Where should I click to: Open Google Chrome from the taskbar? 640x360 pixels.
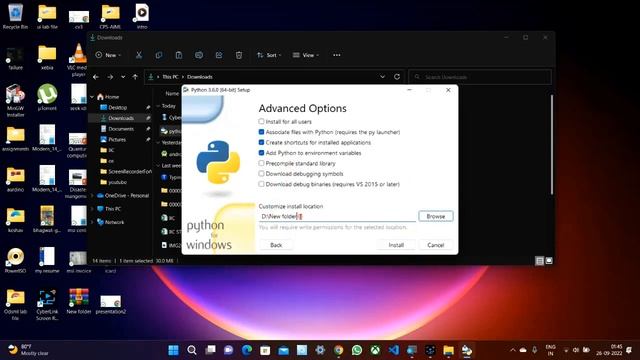338,350
